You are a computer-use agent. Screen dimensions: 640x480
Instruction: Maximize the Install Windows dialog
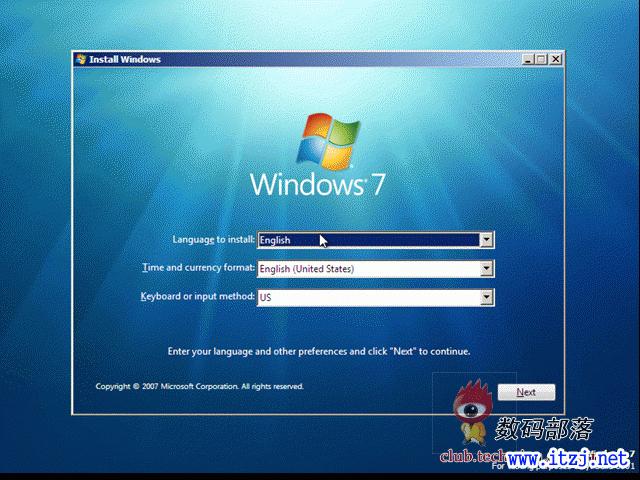[x=541, y=59]
